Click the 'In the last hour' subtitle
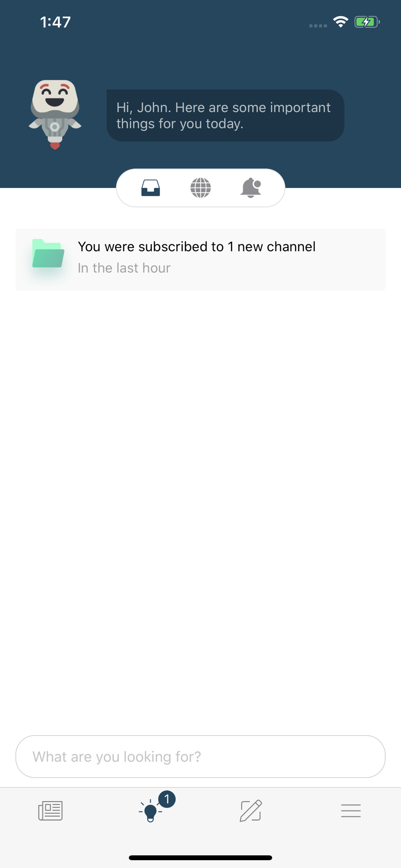Screen dimensions: 401x868 point(124,268)
